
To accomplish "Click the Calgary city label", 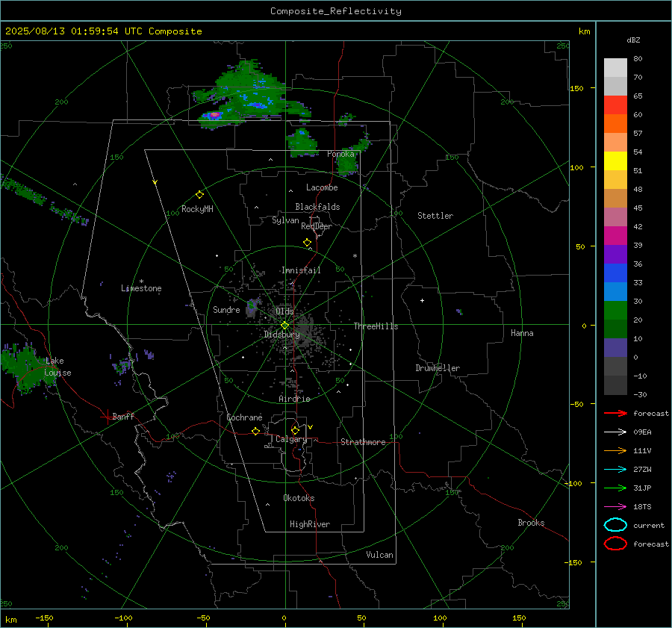I will click(291, 439).
